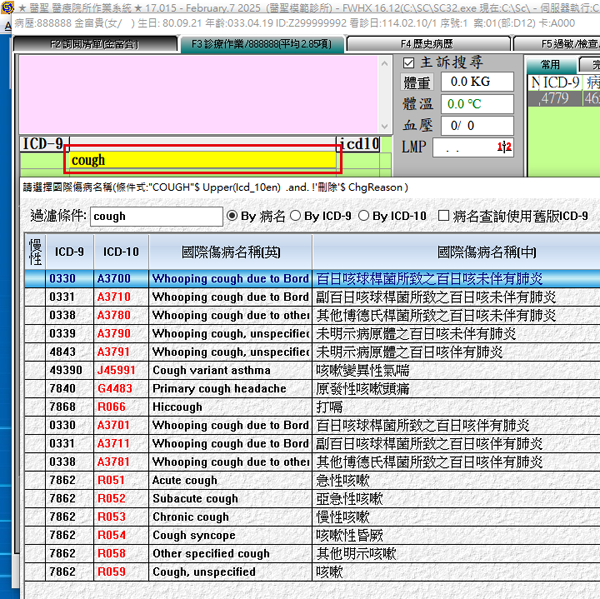
Task: Sort by 國際傷病名稱(英) column header
Action: tap(230, 252)
